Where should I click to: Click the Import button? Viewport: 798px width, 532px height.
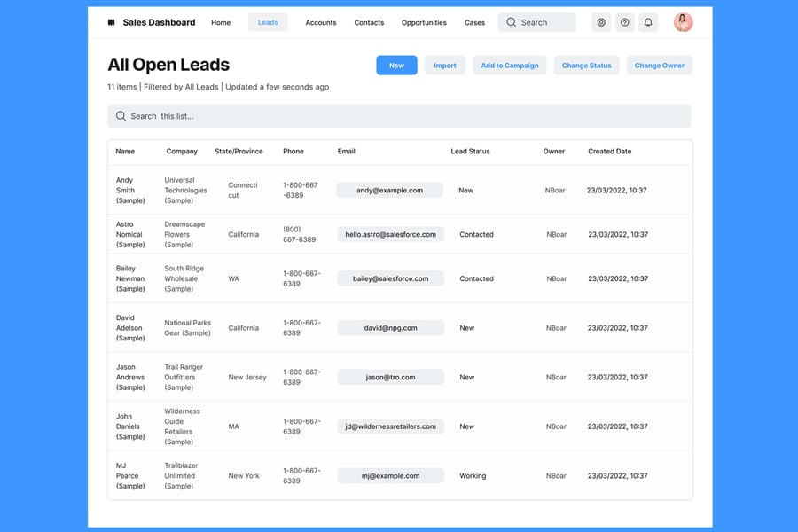pyautogui.click(x=445, y=66)
